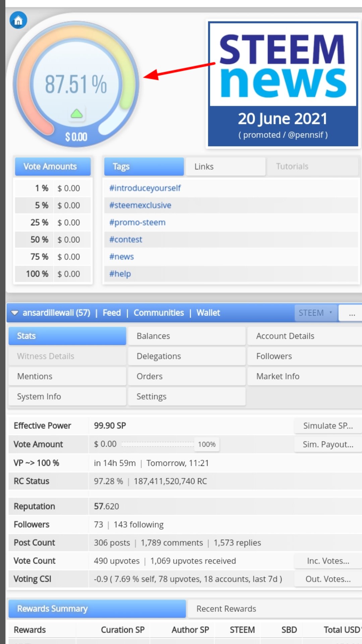Open the #promo-steem tag
Screen dimensions: 362x644
coord(137,222)
